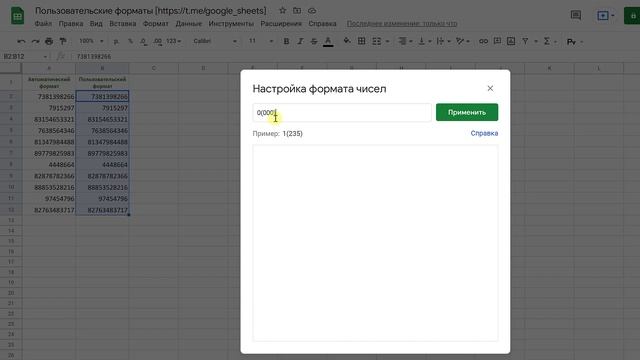
Task: Star the document
Action: [x=282, y=11]
